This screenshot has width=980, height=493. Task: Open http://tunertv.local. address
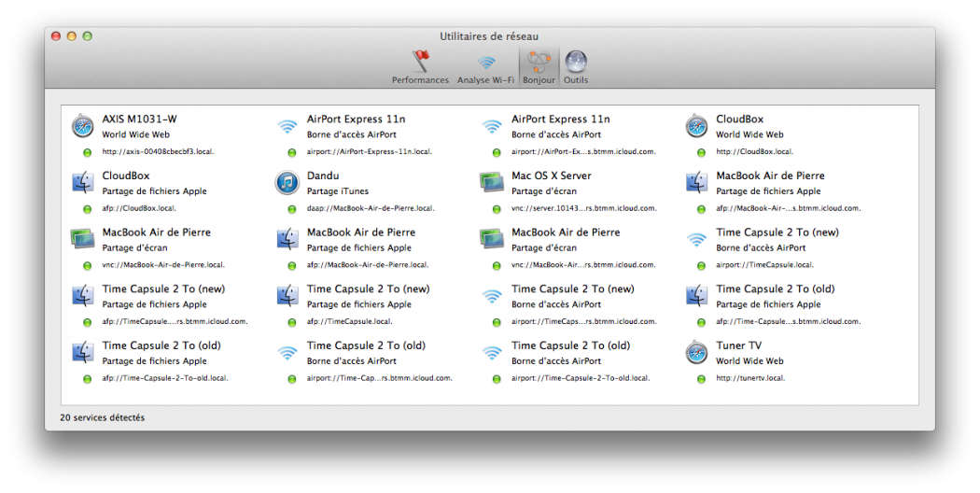coord(750,378)
